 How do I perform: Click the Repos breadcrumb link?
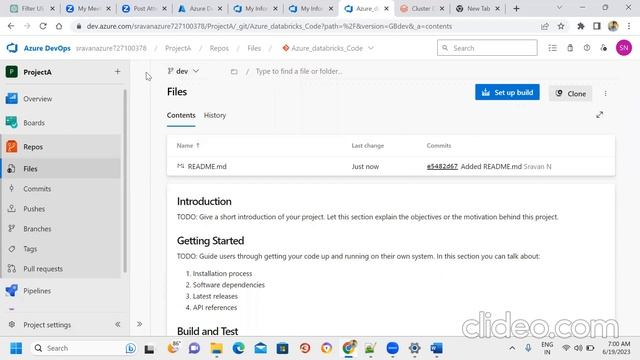click(219, 48)
